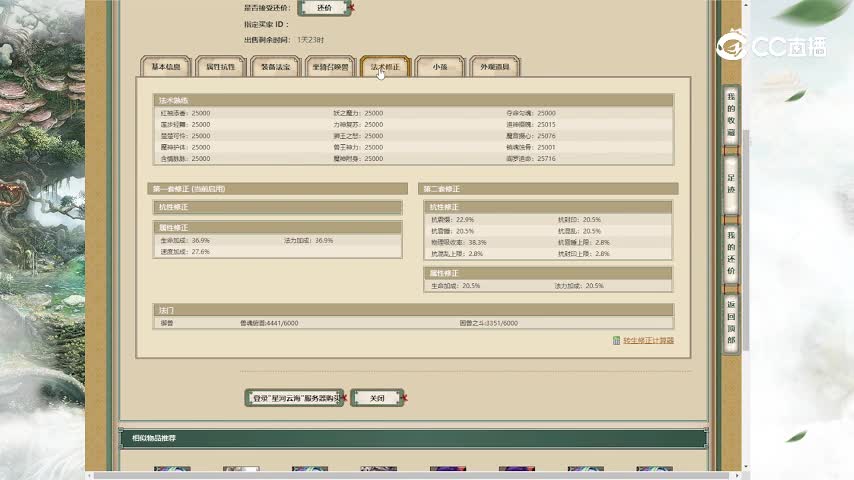Switch to the 小孩 tab

[440, 67]
